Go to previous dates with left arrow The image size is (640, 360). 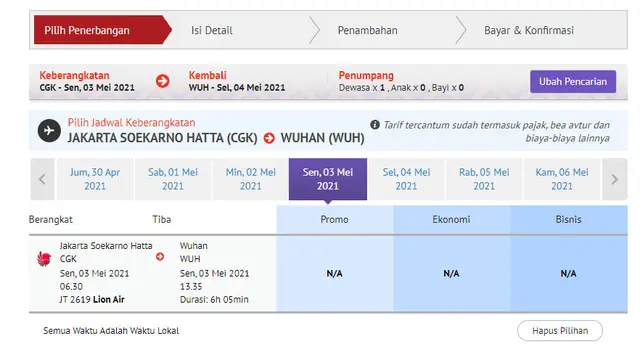[x=42, y=179]
